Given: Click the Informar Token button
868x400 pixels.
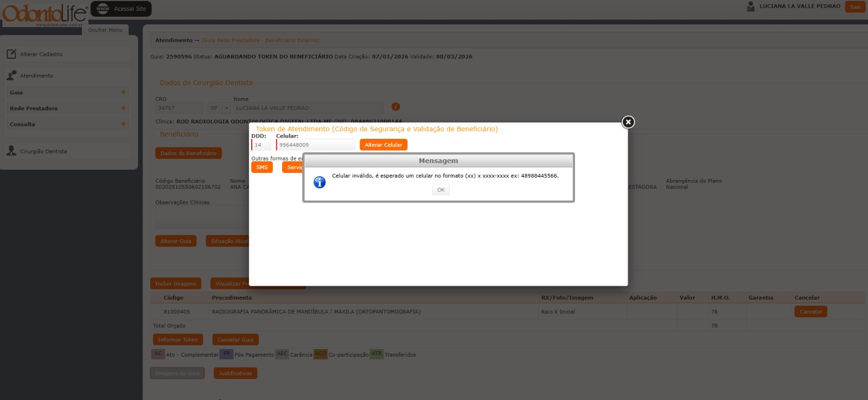Looking at the screenshot, I should pos(178,339).
